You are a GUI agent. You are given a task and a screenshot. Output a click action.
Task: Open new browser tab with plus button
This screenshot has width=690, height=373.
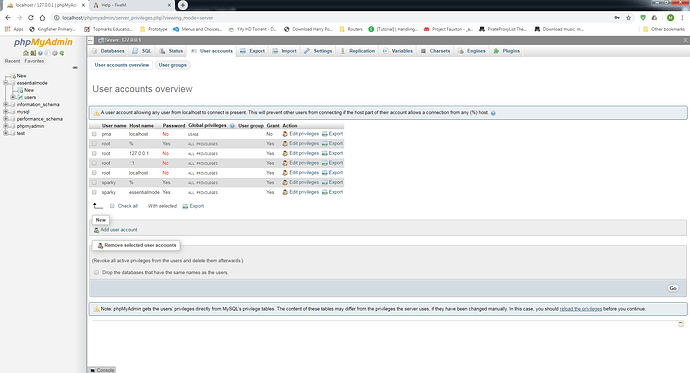click(183, 5)
